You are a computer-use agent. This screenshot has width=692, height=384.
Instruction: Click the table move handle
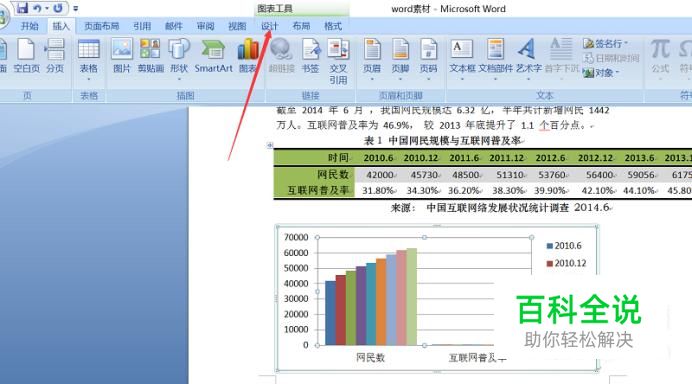point(270,145)
